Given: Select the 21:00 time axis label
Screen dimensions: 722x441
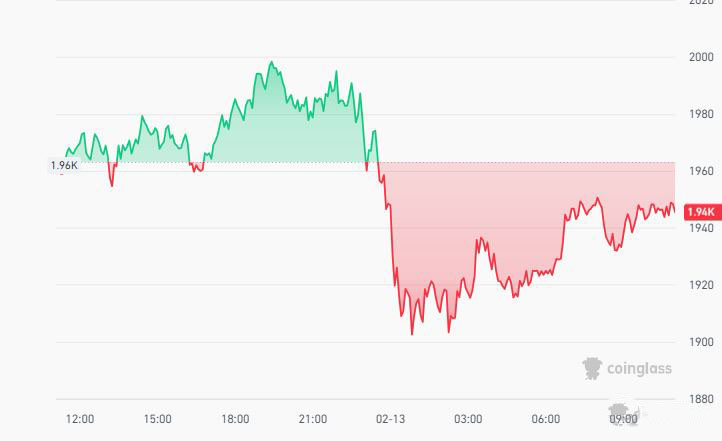Looking at the screenshot, I should [313, 419].
